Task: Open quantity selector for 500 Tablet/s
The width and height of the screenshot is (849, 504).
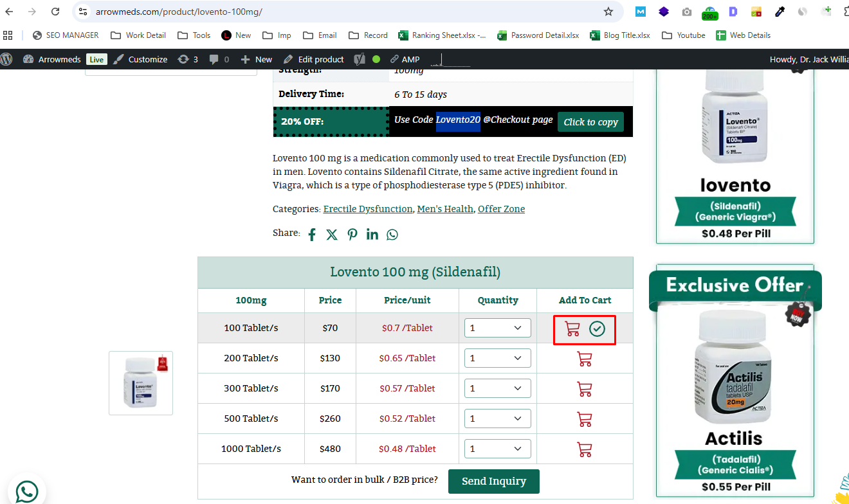Action: click(497, 419)
